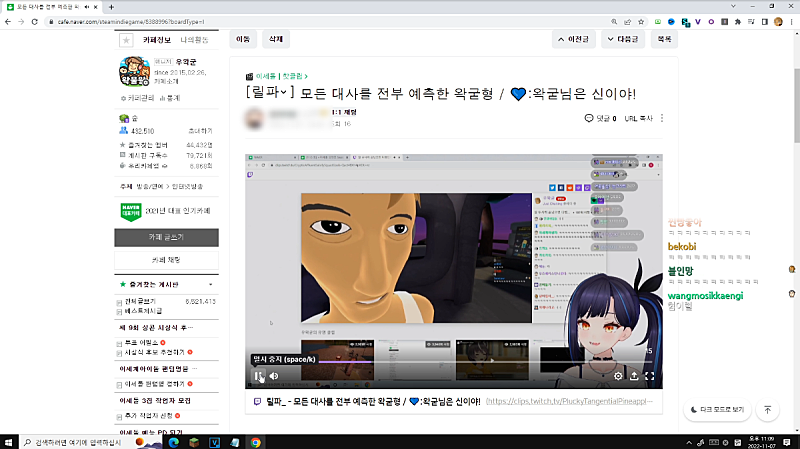Pause the video with the pause button
This screenshot has height=449, width=800.
pos(258,376)
